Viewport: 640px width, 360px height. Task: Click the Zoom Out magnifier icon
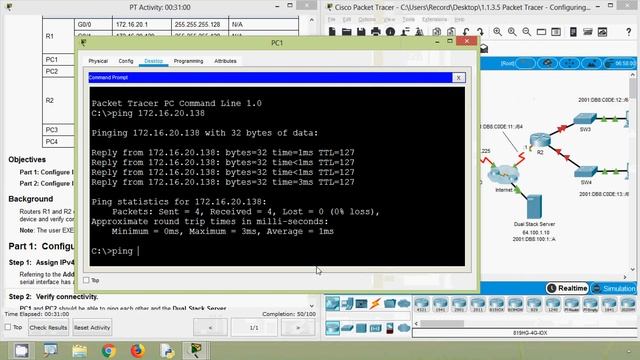[x=527, y=32]
